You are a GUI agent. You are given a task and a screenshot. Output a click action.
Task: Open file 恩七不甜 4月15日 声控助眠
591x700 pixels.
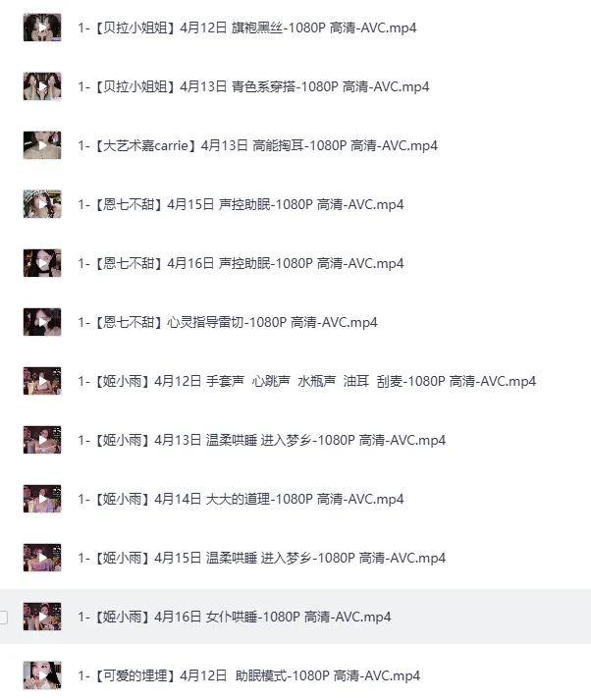pyautogui.click(x=242, y=204)
